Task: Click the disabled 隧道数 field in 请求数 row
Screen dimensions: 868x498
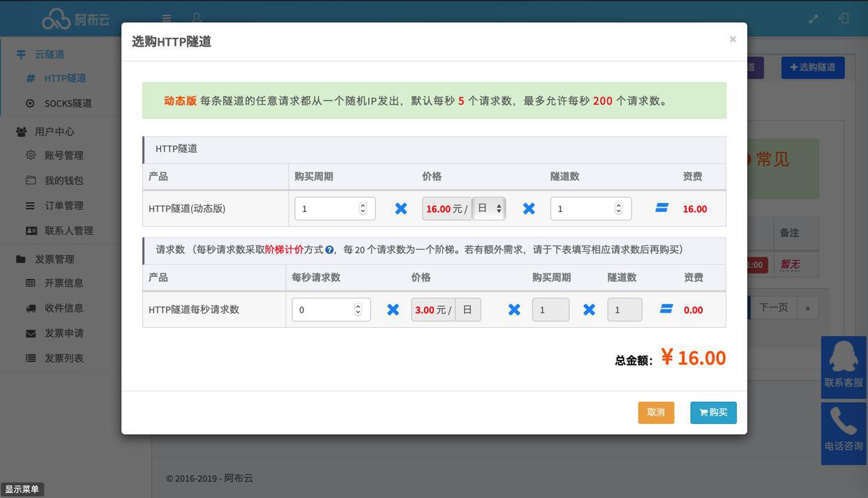Action: 625,310
